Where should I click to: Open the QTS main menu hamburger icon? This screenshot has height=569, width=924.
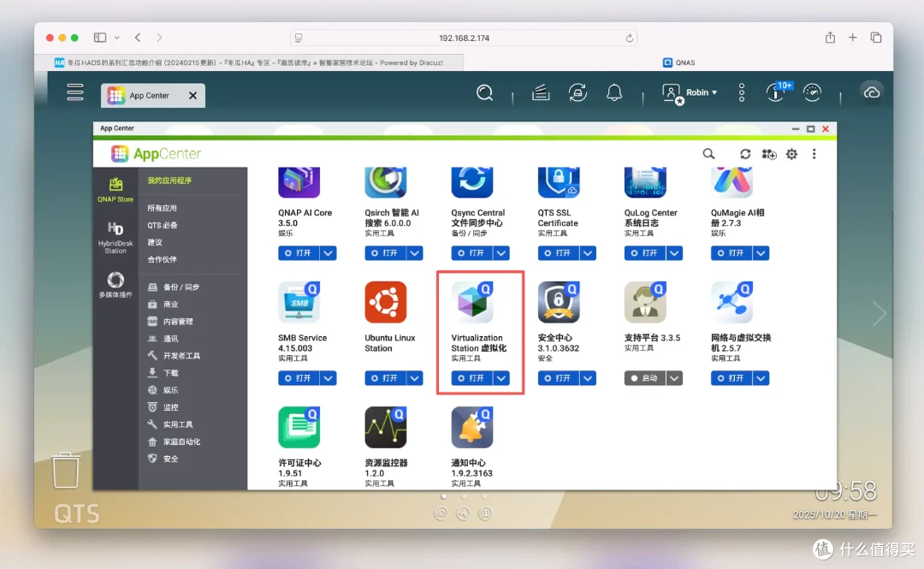coord(74,92)
